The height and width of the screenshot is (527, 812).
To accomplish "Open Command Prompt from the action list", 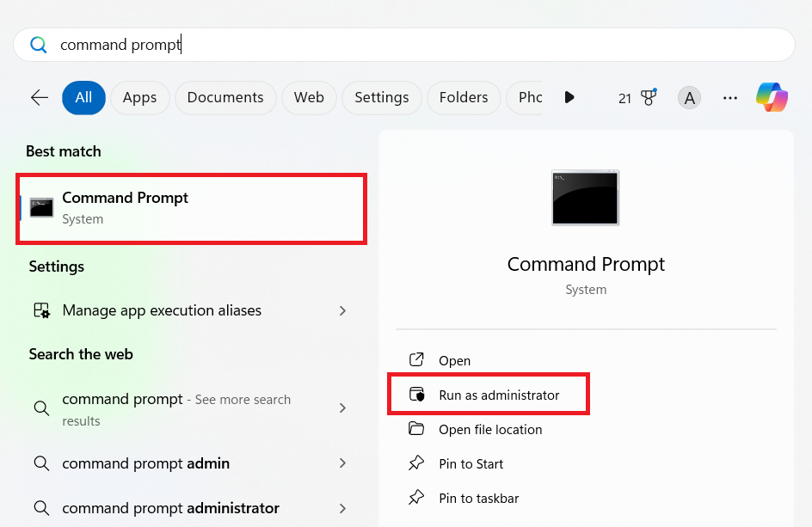I will coord(454,360).
